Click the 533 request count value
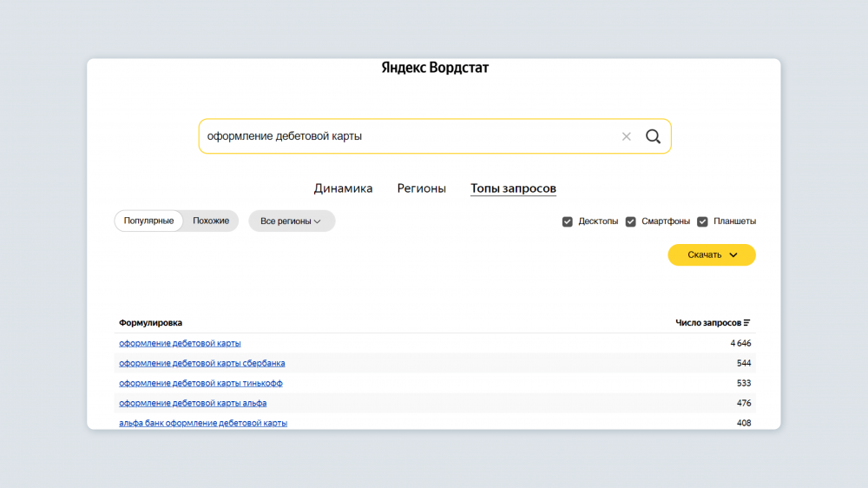 coord(744,383)
